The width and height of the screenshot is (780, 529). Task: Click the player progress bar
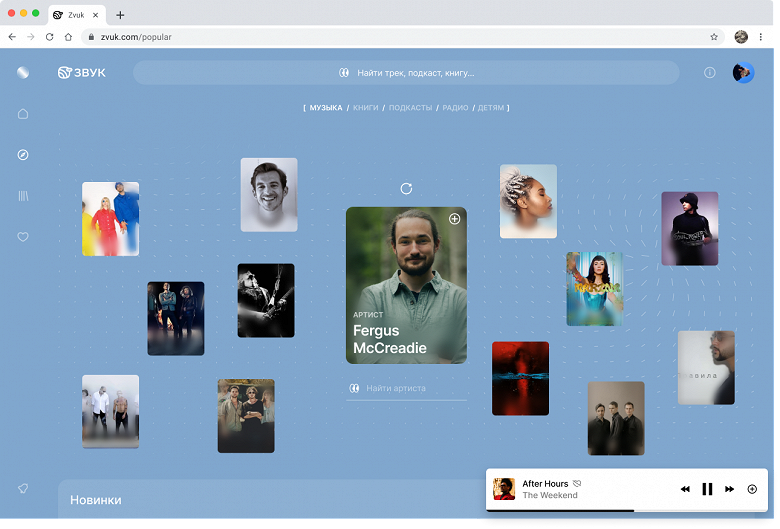pyautogui.click(x=627, y=510)
